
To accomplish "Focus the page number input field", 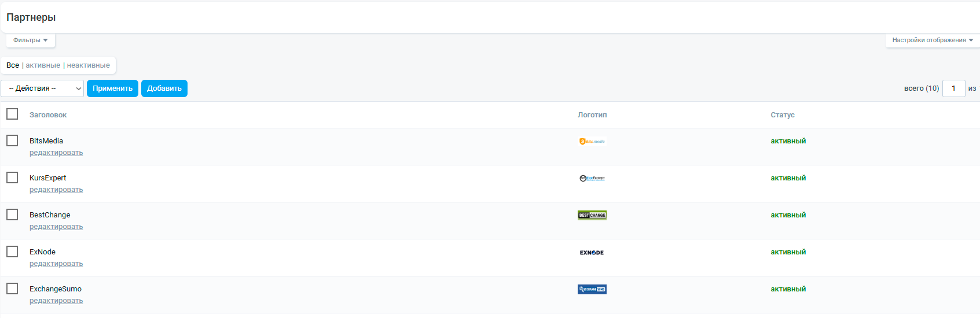I will pos(953,88).
